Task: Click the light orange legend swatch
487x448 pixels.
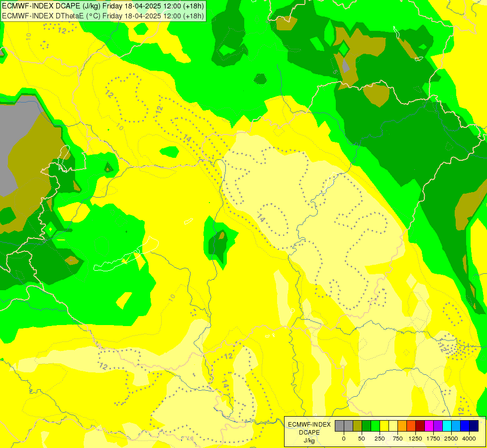Action: pyautogui.click(x=402, y=426)
